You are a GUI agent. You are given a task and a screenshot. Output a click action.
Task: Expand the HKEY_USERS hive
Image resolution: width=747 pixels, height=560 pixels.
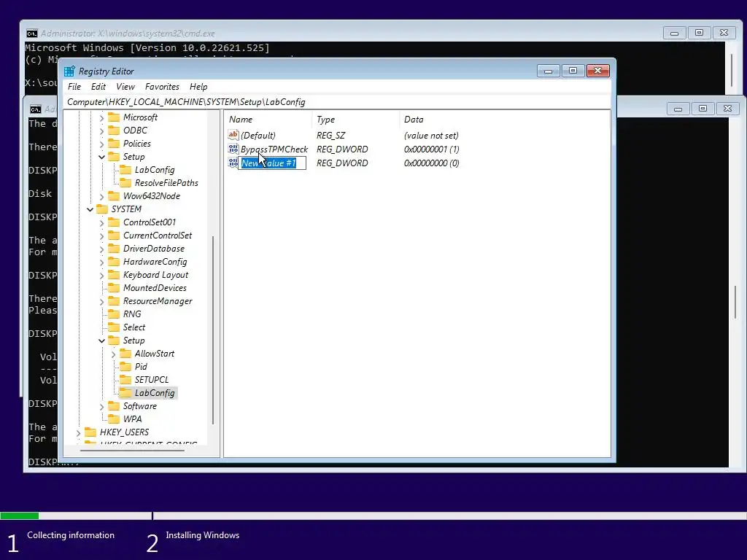click(79, 433)
